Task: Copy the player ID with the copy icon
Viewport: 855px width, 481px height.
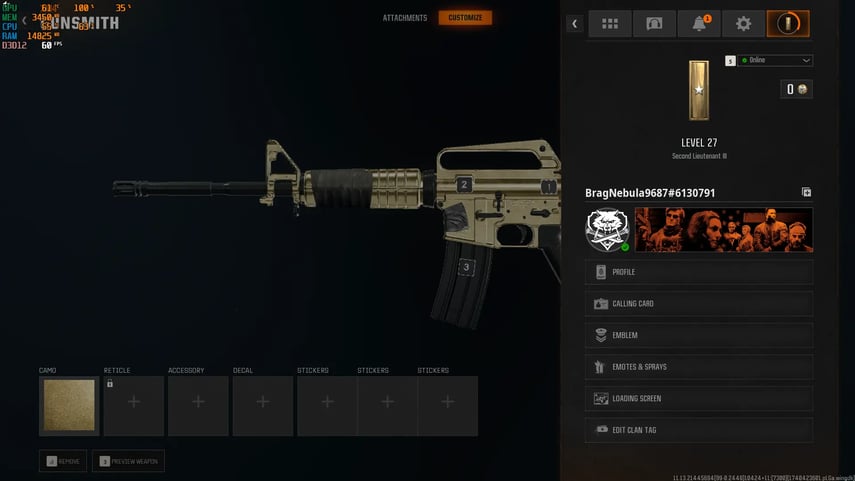Action: 806,192
